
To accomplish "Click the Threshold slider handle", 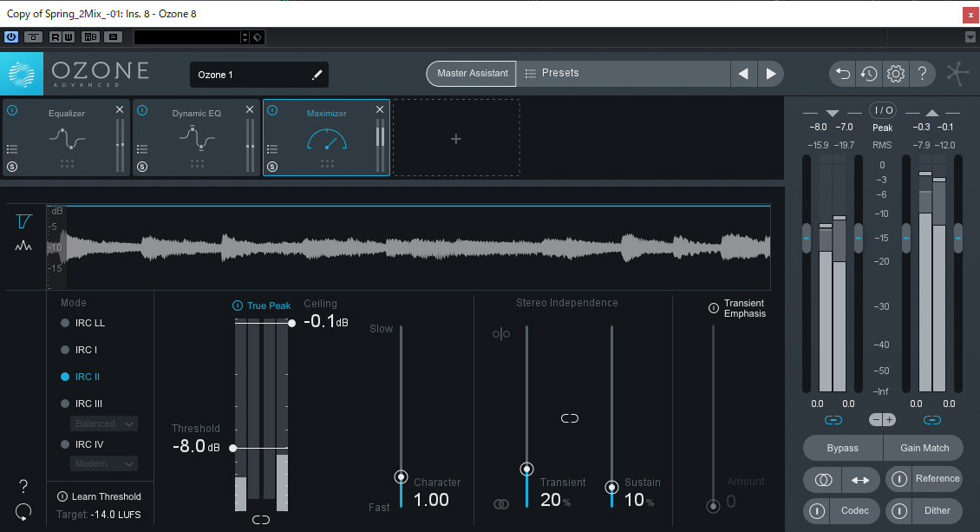I will [233, 448].
